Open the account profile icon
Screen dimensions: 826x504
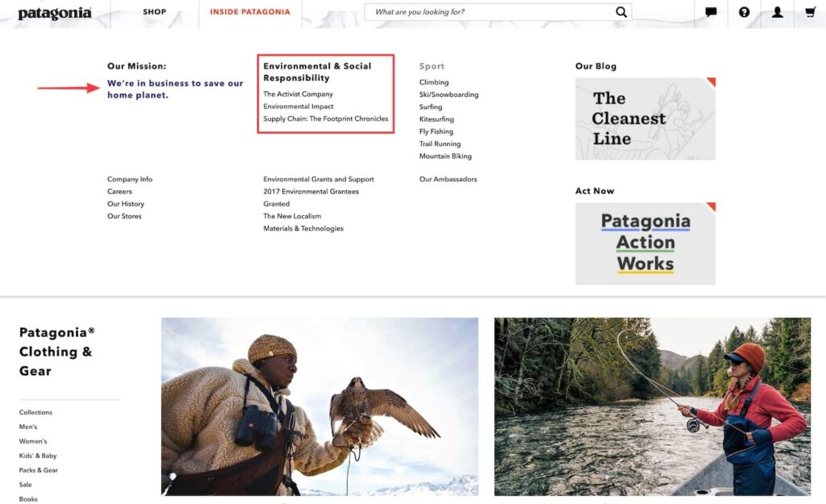[x=777, y=12]
